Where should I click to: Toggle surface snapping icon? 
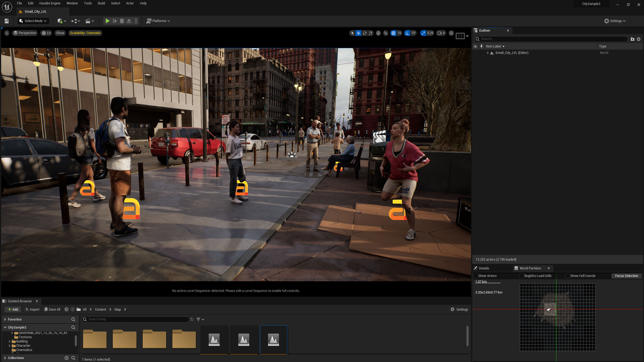coord(386,33)
